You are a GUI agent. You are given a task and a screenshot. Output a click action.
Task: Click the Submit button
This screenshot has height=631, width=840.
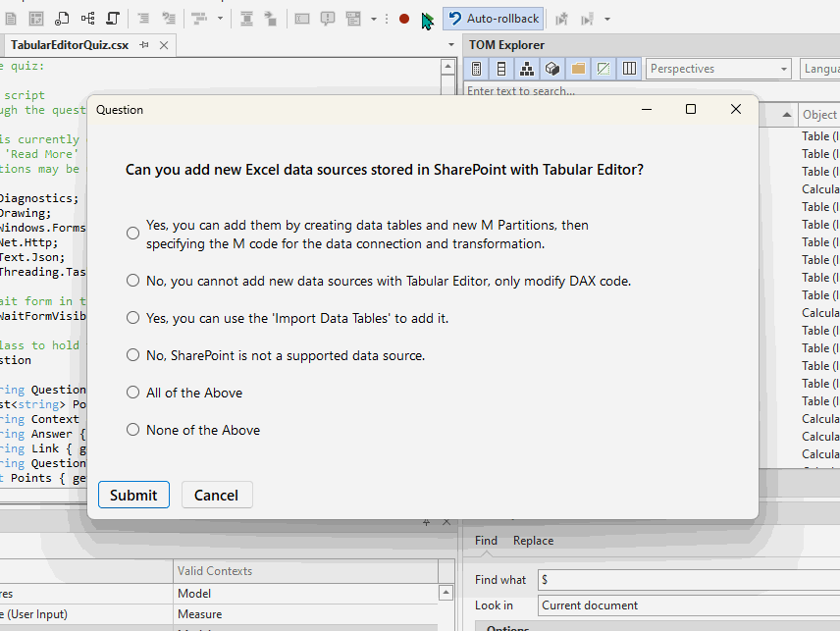(x=133, y=495)
